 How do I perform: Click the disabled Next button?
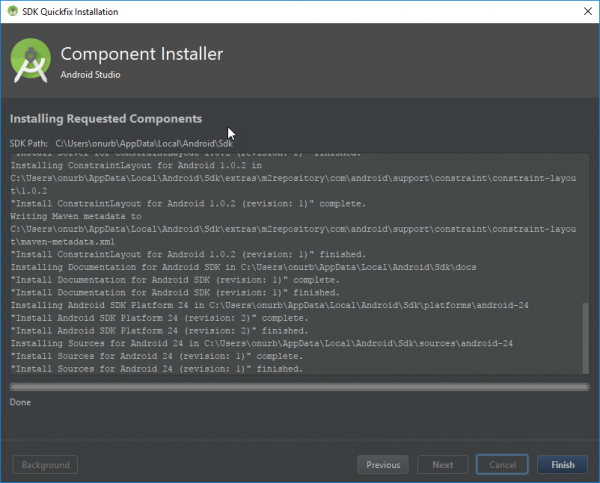(x=443, y=465)
